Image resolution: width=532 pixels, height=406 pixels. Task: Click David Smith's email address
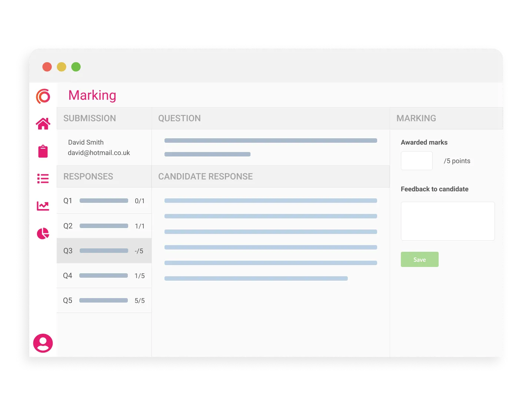pyautogui.click(x=99, y=153)
